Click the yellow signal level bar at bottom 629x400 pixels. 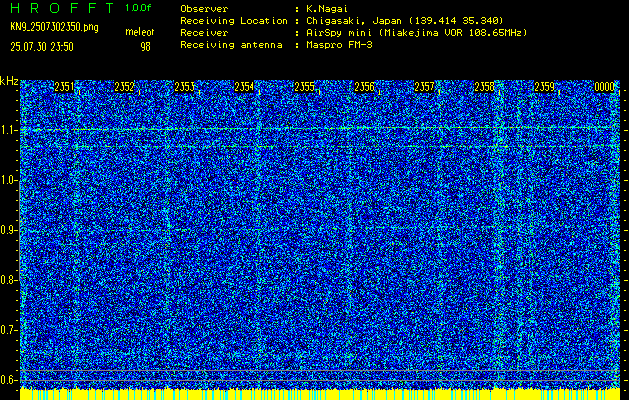(x=320, y=394)
